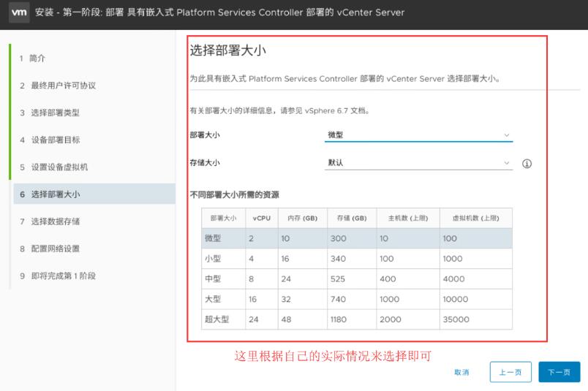
Task: Go to step 2 最终用户许可协议
Action: click(58, 86)
